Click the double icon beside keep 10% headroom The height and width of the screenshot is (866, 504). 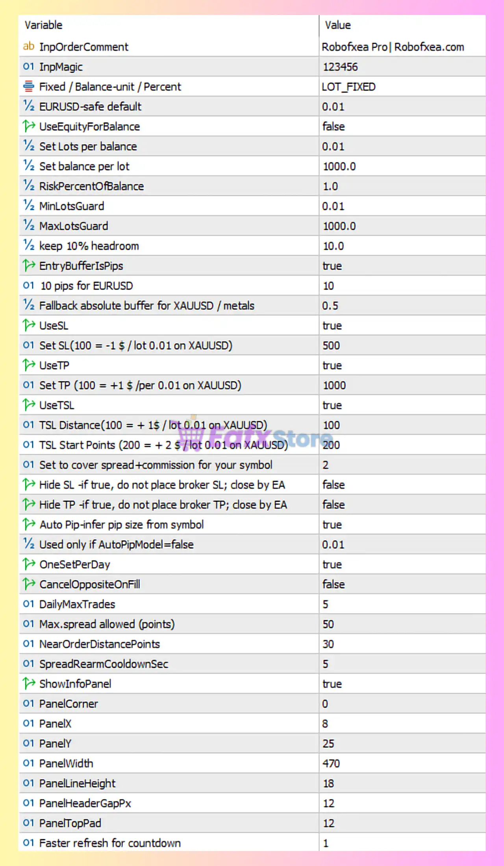[28, 245]
